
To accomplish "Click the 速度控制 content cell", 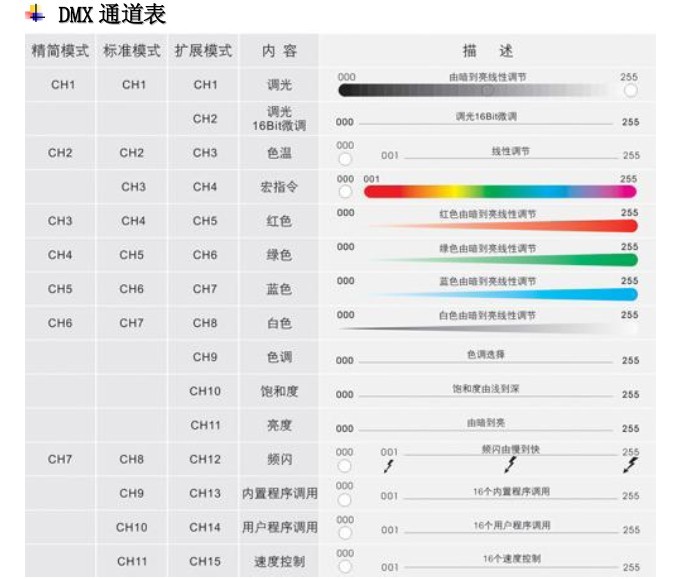I will coord(279,561).
